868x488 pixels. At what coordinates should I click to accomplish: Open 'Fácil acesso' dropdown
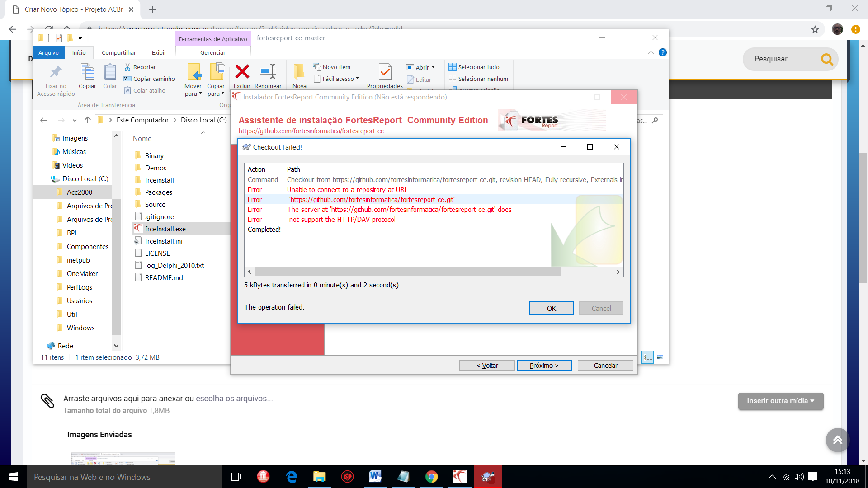click(x=336, y=79)
